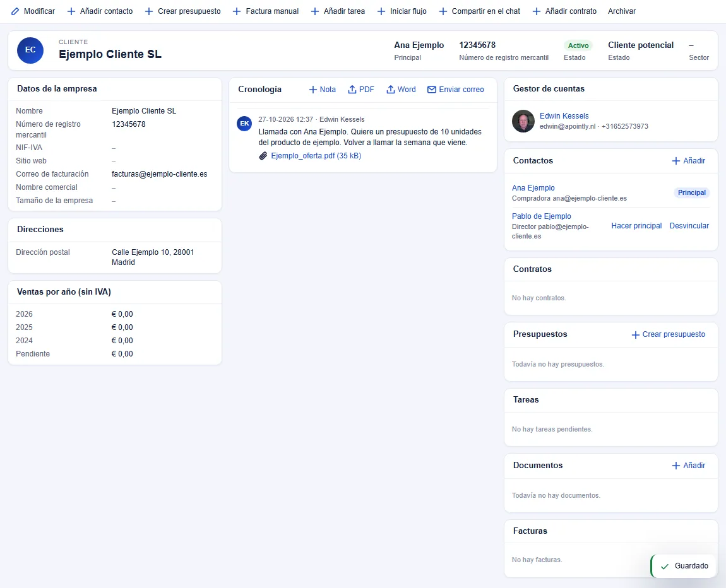Click the facturas@ejemplo-cliente.es billing email
This screenshot has width=726, height=588.
pos(159,174)
